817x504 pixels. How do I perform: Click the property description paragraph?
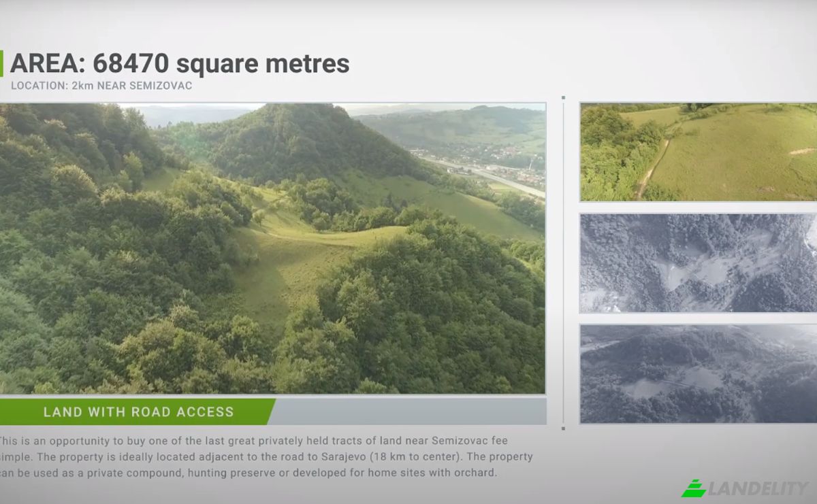266,456
